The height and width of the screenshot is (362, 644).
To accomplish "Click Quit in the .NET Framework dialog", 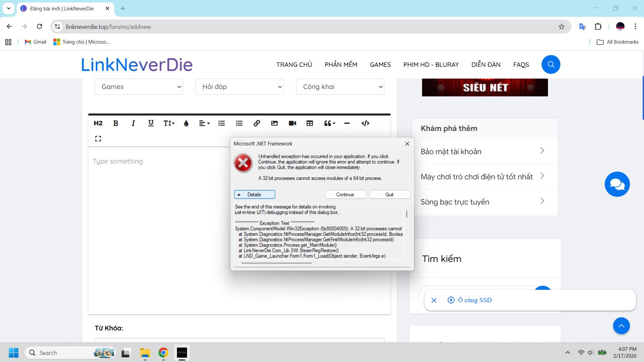I will [389, 194].
